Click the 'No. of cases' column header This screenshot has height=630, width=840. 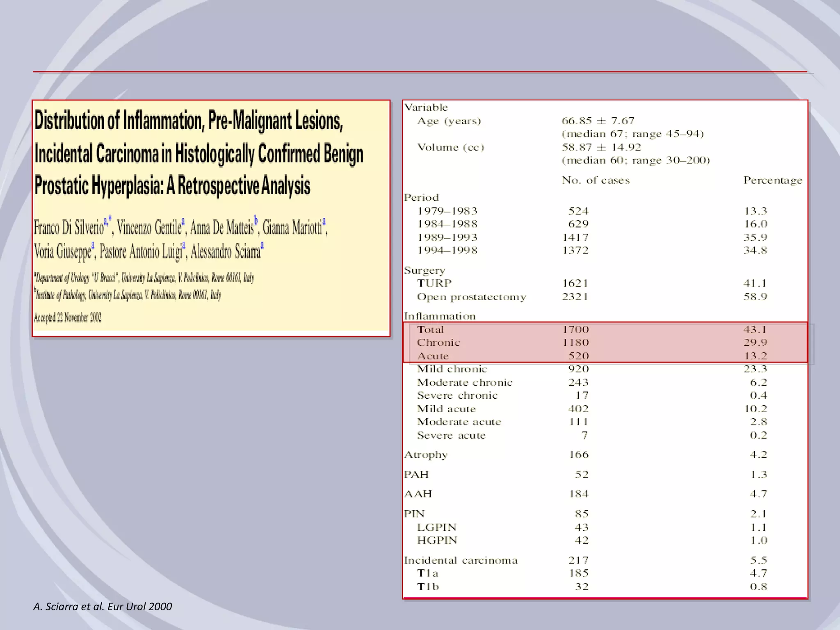point(596,180)
